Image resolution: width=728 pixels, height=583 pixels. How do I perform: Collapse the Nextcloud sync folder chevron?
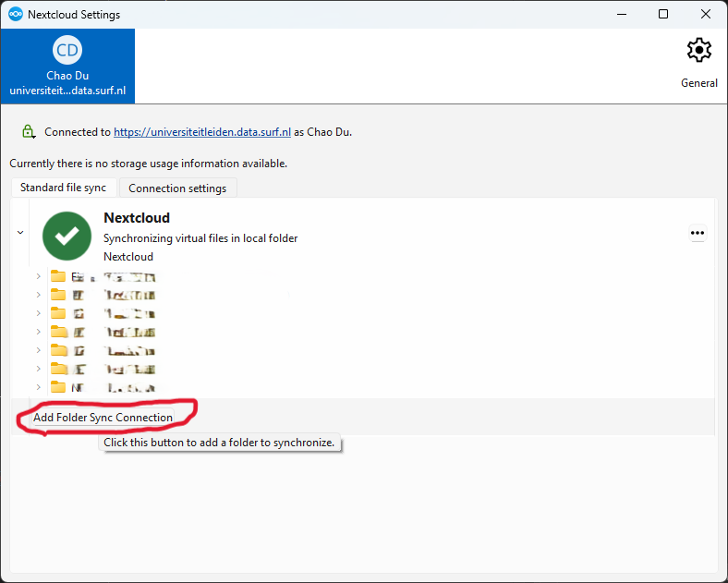pyautogui.click(x=20, y=232)
